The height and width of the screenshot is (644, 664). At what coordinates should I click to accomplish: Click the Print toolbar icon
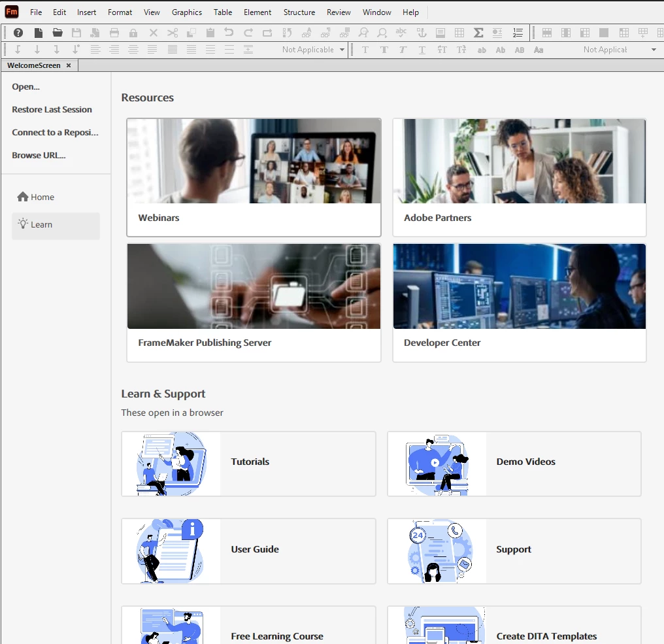[114, 33]
